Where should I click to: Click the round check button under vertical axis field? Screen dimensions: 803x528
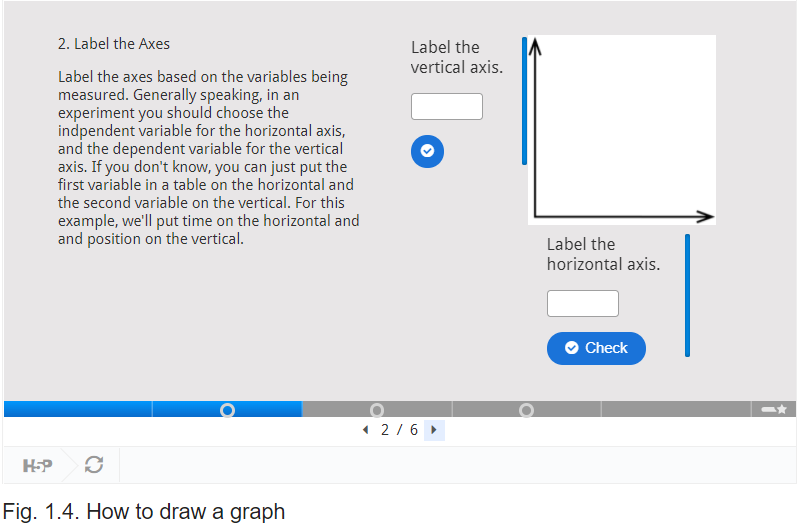pos(427,151)
